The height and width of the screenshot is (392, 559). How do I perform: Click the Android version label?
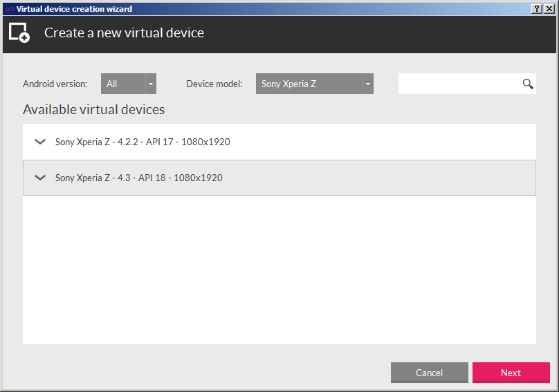point(55,84)
